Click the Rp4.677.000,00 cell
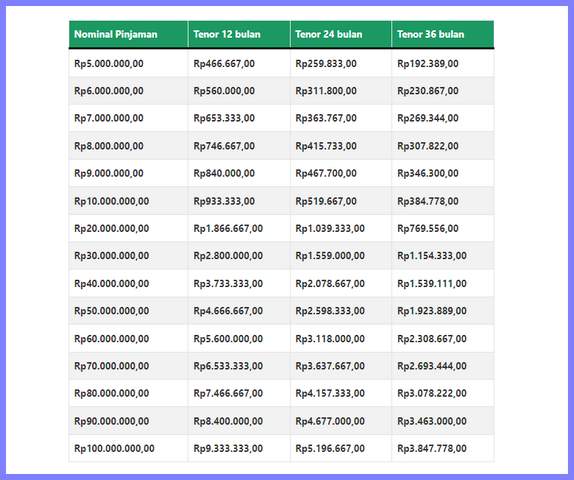 tap(341, 421)
